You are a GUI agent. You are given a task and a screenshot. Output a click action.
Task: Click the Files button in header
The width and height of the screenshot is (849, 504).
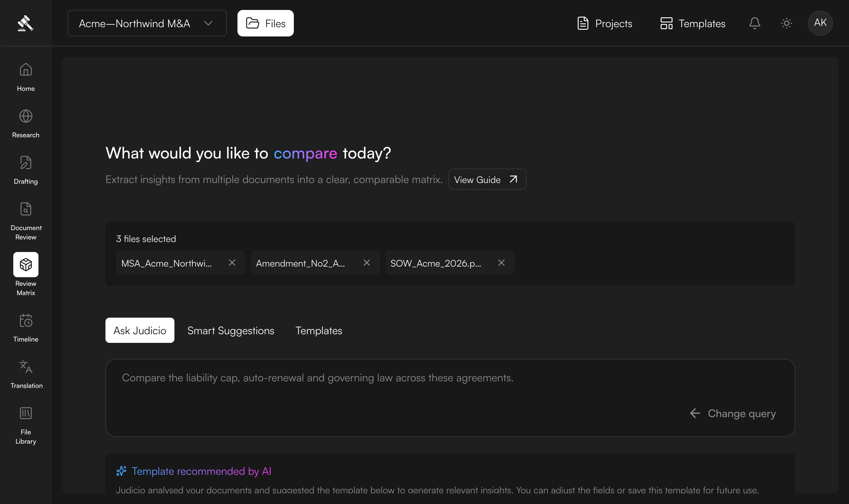click(266, 23)
